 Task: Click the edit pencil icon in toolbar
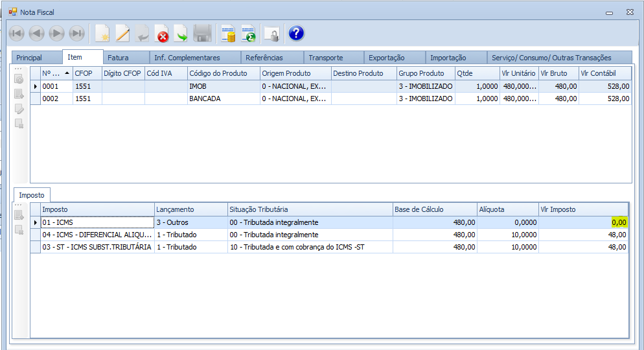click(122, 34)
